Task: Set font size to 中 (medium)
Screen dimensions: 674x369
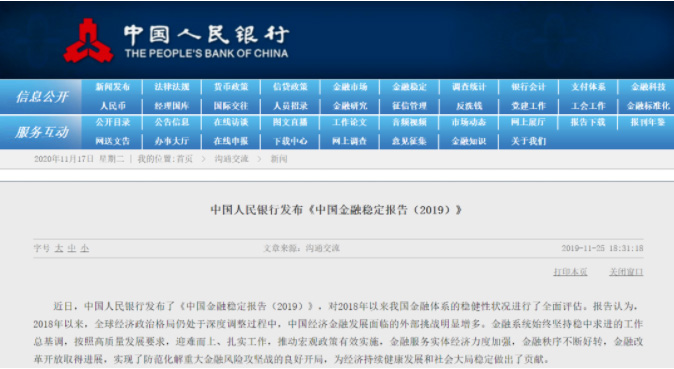Action: tap(71, 248)
